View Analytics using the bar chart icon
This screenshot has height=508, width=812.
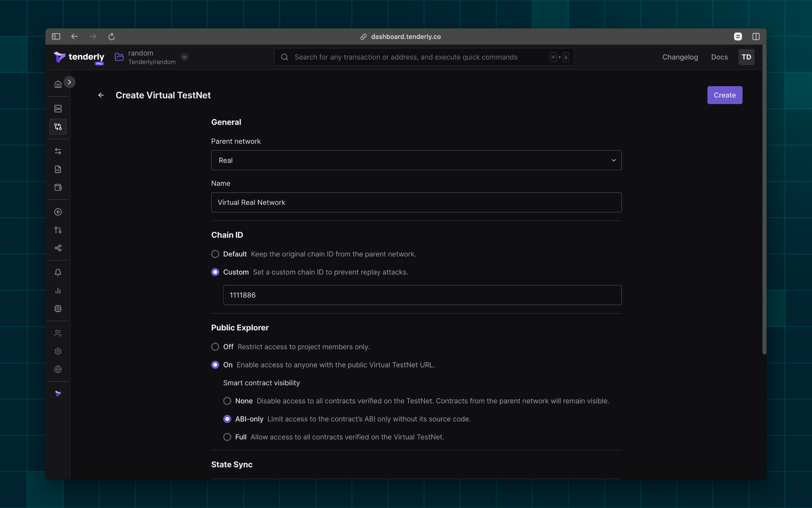coord(58,291)
